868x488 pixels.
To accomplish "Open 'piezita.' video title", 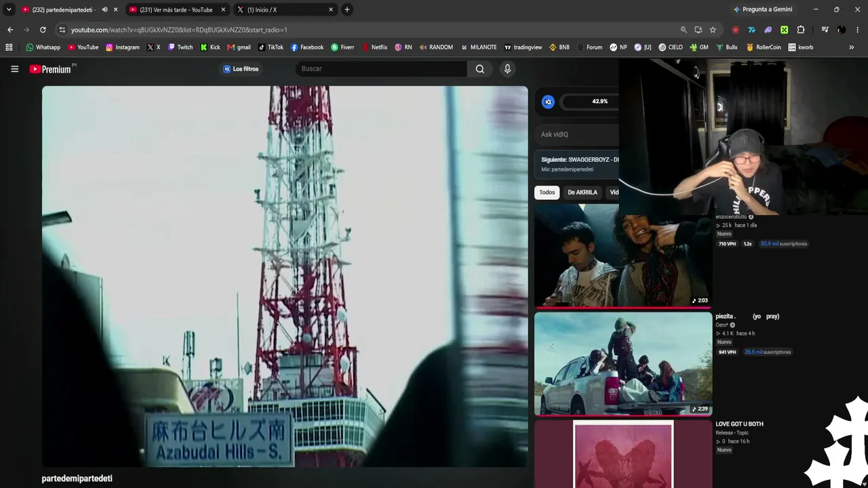I will click(747, 317).
